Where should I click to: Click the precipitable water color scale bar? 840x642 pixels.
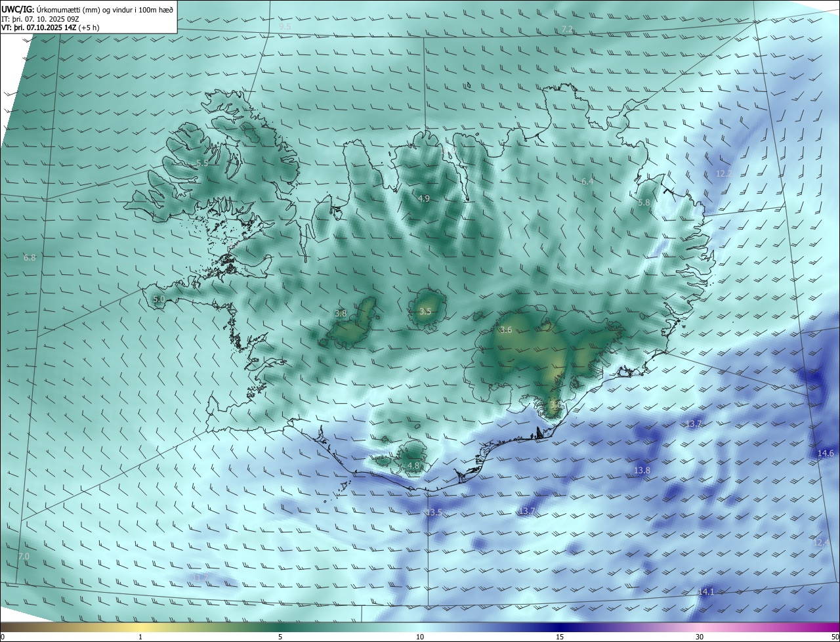420,627
